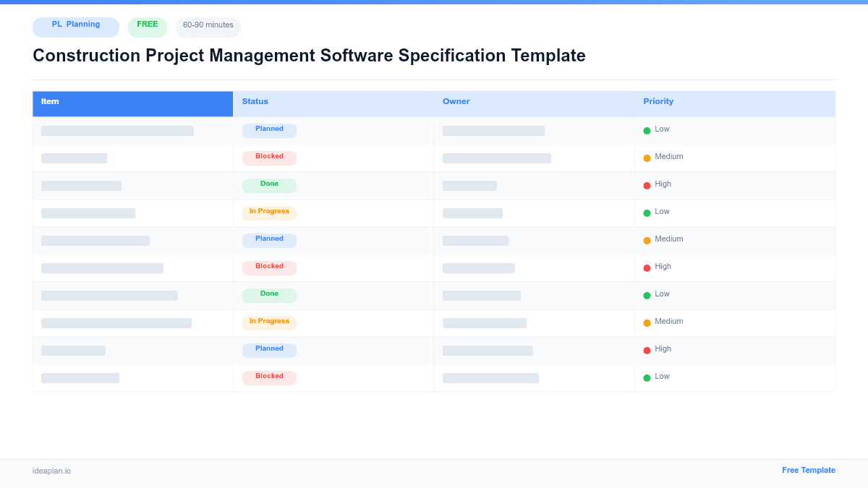868x488 pixels.
Task: Open the Status column header
Action: click(255, 101)
